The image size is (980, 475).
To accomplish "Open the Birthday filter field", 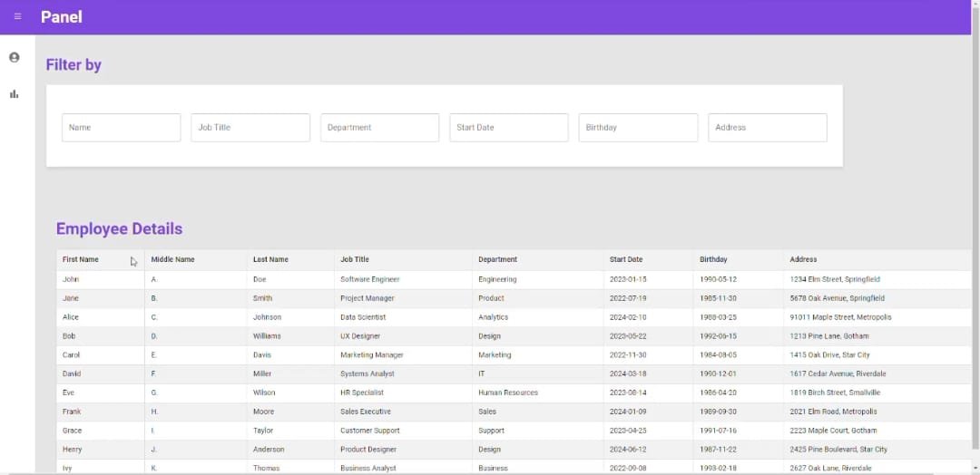I will tap(638, 128).
